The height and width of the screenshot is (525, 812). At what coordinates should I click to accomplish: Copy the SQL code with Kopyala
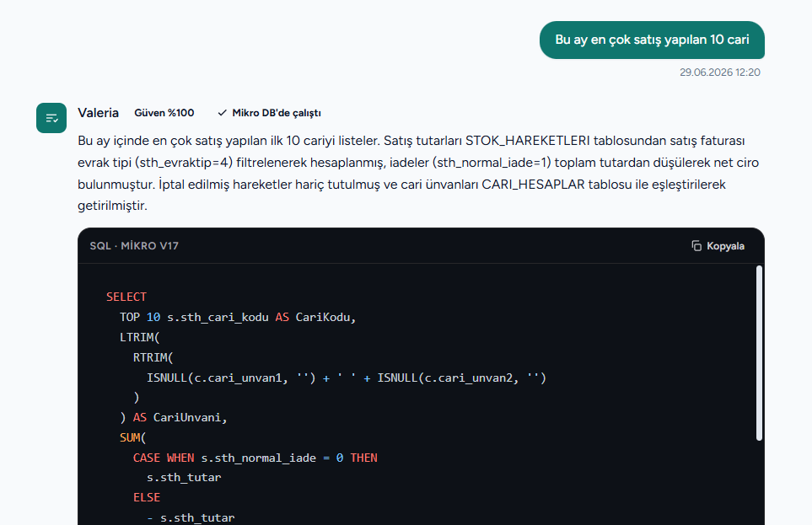(718, 246)
